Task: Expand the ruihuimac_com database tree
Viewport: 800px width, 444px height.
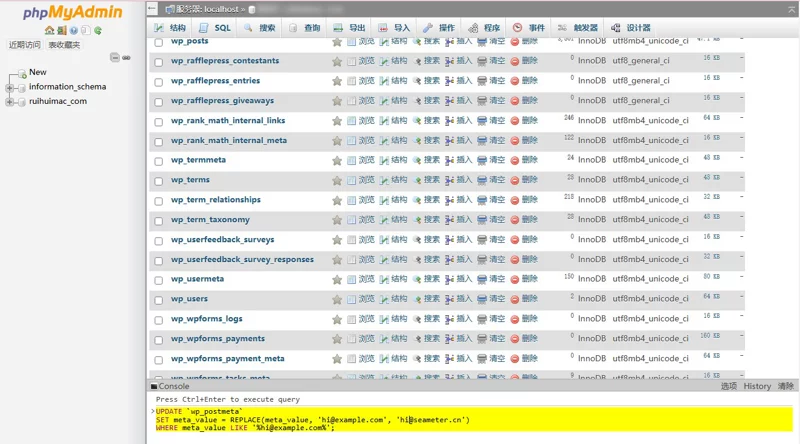Action: pos(9,102)
